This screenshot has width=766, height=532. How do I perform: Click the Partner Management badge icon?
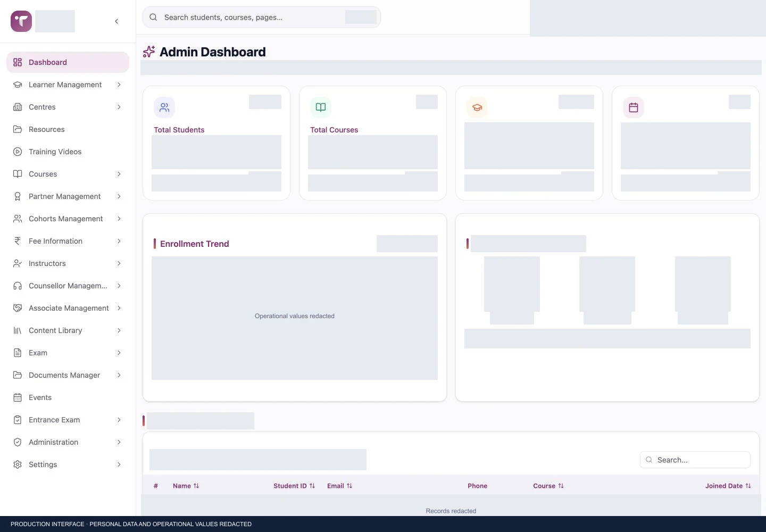click(18, 196)
